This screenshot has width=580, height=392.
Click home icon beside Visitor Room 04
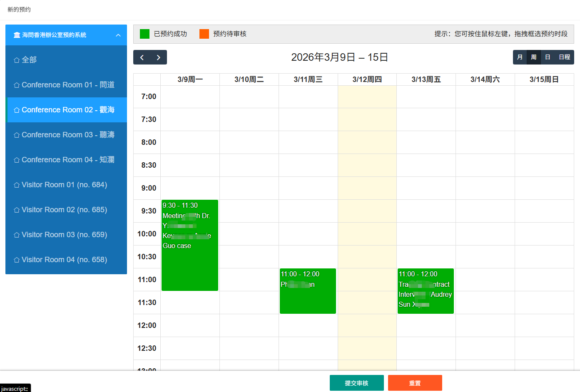point(17,260)
